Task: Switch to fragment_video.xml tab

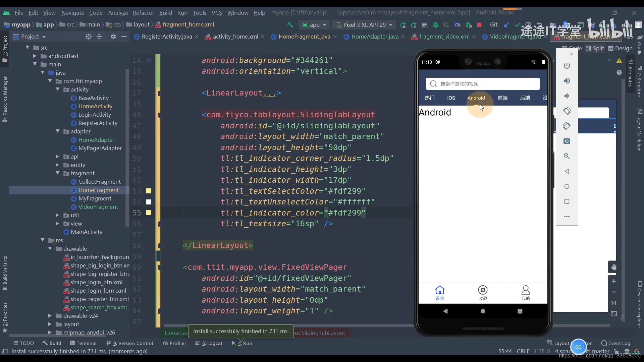Action: 444,37
